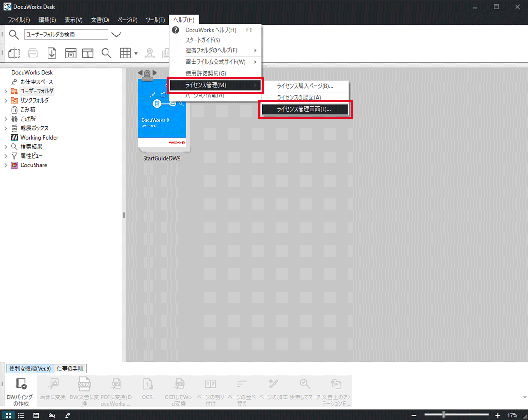Expand 連携フォルダのヘルプ(F) submenu

(216, 50)
